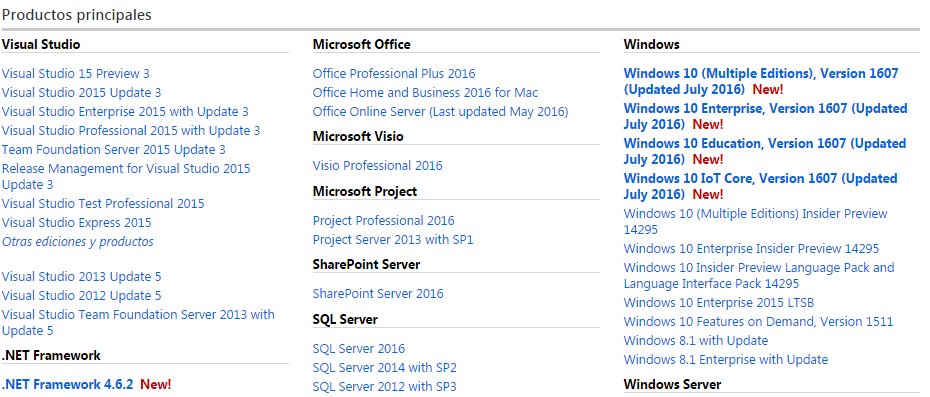Open Windows 8.1 Enterprise with Update
The height and width of the screenshot is (397, 930).
tap(725, 360)
